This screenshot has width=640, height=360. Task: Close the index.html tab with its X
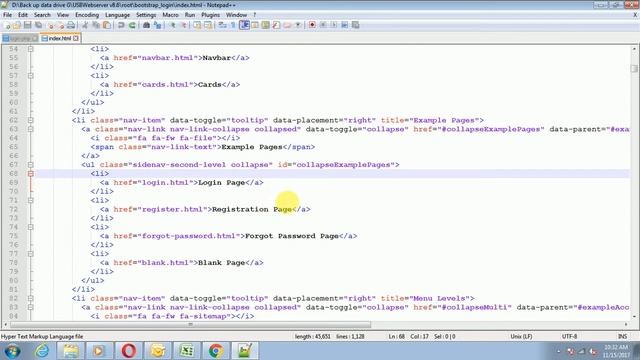[76, 38]
